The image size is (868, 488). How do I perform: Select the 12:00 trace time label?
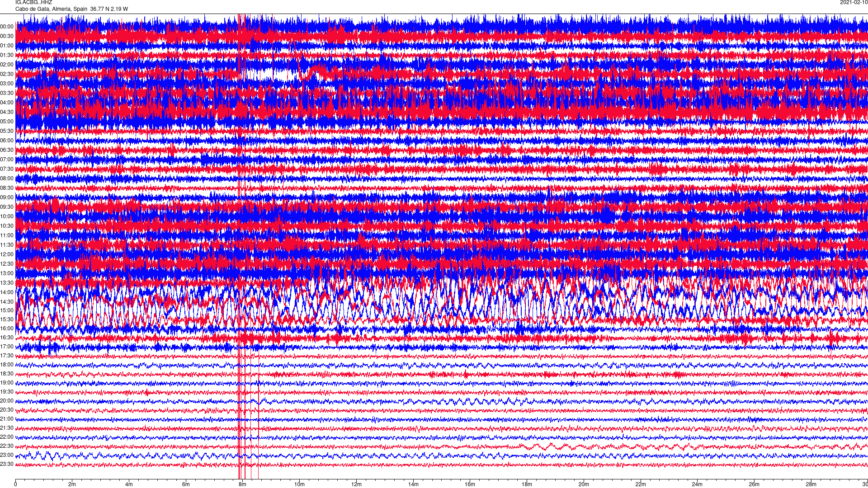coord(7,254)
